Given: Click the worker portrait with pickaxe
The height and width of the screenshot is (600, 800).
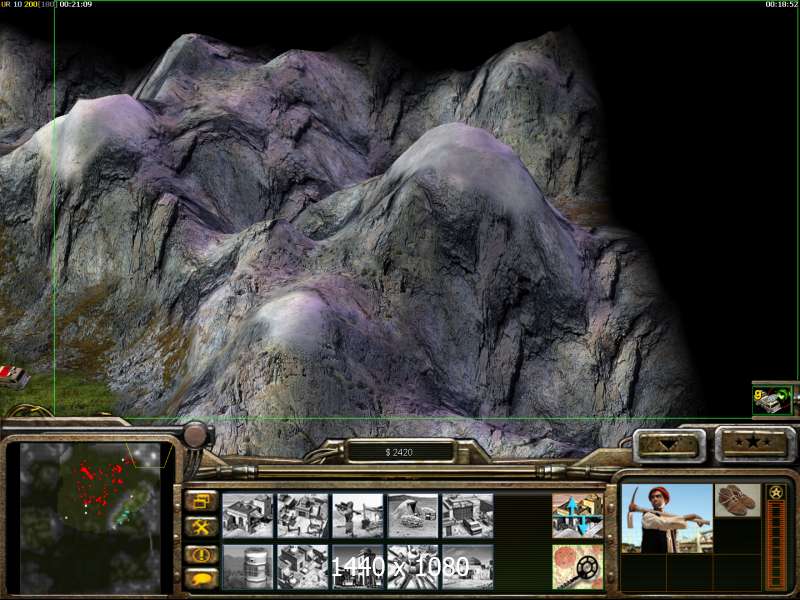Looking at the screenshot, I should point(667,518).
